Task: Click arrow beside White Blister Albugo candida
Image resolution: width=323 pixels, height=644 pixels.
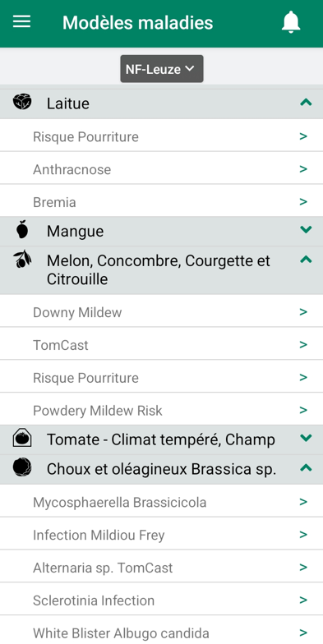Action: pos(304,632)
